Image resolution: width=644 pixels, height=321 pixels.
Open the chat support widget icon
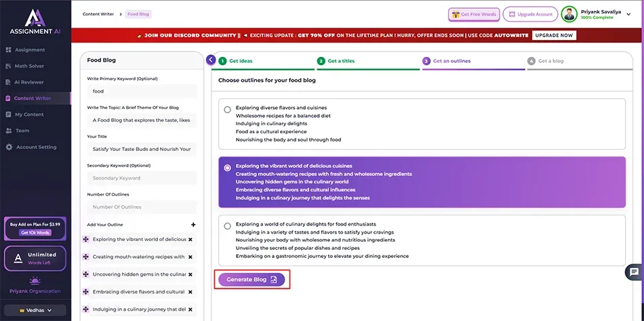[634, 272]
